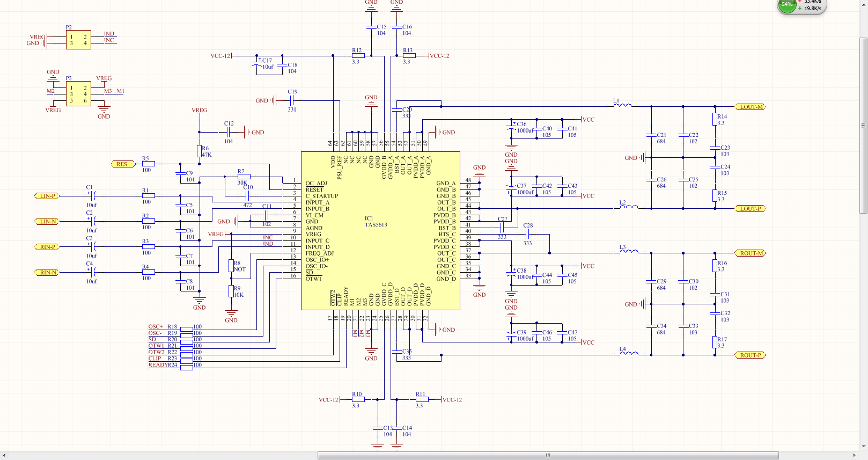This screenshot has height=460, width=868.
Task: Click capacitor C34 684
Action: [651, 326]
